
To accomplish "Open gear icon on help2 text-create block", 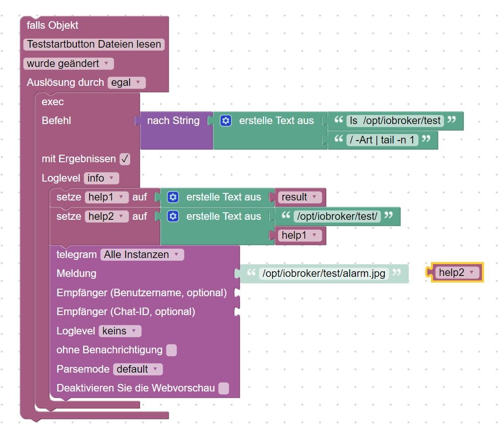I will tap(173, 216).
